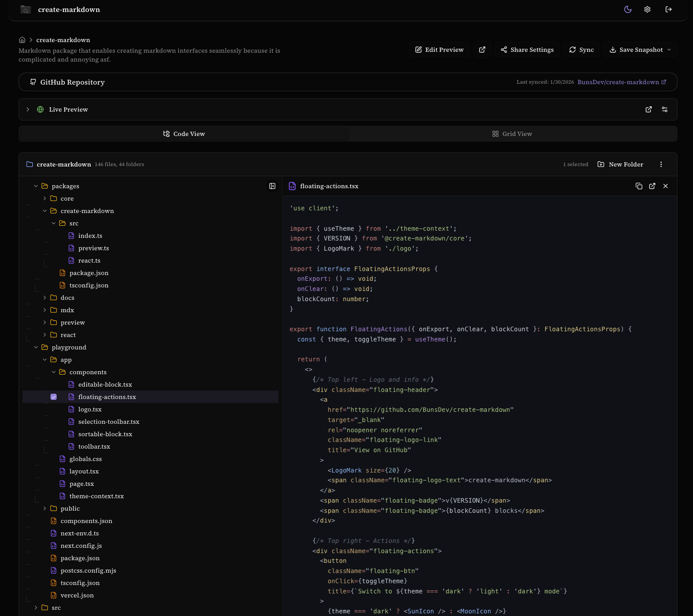This screenshot has width=693, height=616.
Task: Click the create-markdown root folder icon
Action: click(30, 164)
